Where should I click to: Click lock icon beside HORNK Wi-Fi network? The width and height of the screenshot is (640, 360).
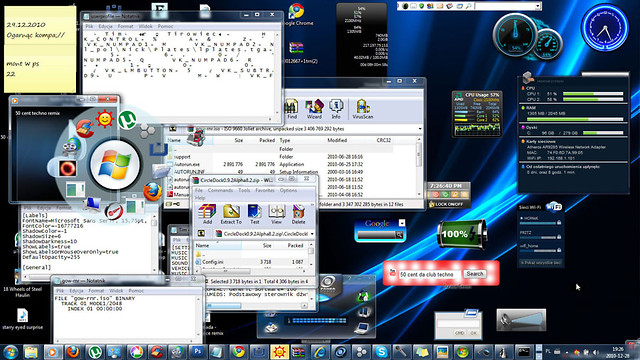click(x=559, y=222)
